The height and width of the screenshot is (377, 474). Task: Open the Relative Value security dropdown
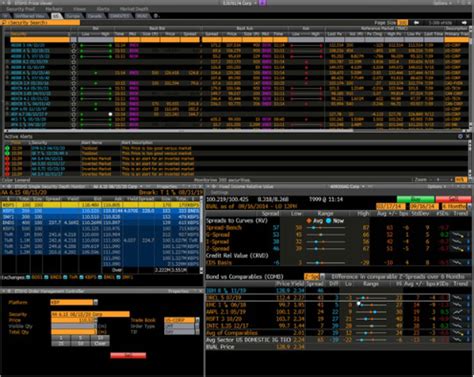362,187
